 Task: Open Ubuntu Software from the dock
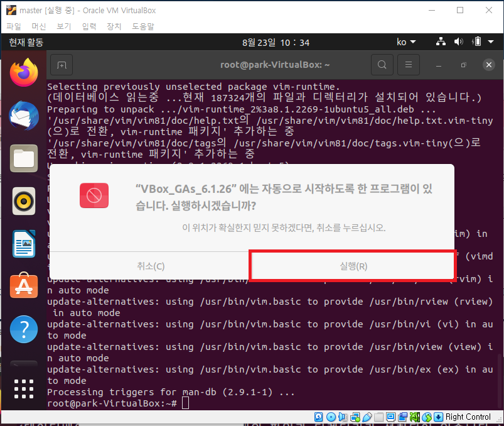pos(24,285)
